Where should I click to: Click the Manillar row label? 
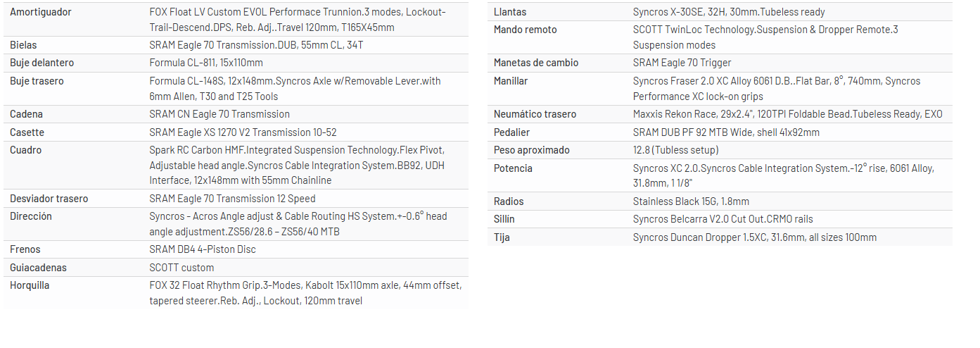point(511,81)
